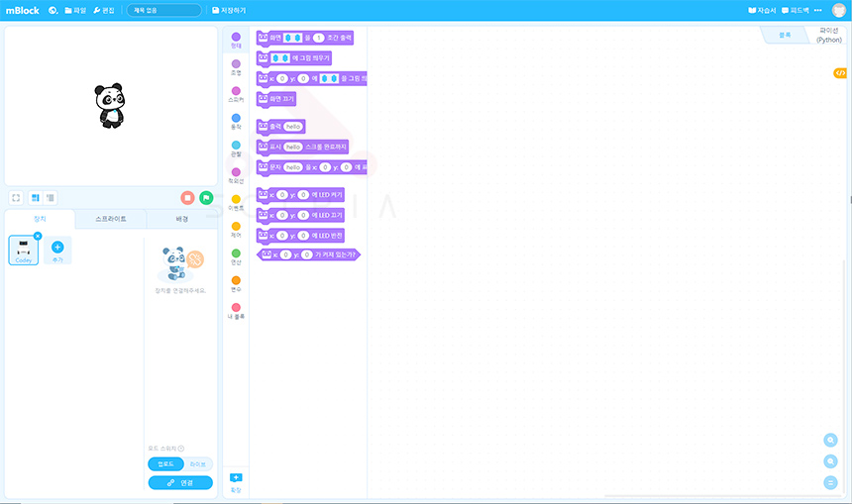Click x value in the LED 켜기 block

point(282,194)
